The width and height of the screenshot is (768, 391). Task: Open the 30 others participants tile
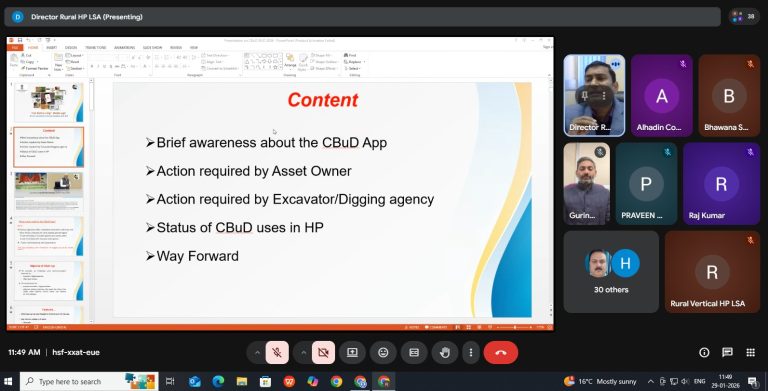pos(611,272)
